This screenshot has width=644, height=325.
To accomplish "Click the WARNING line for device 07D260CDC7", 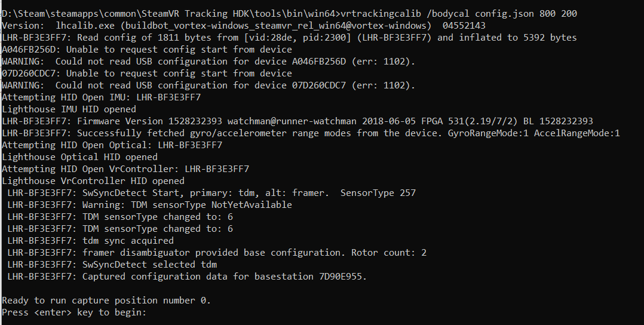I will [208, 85].
